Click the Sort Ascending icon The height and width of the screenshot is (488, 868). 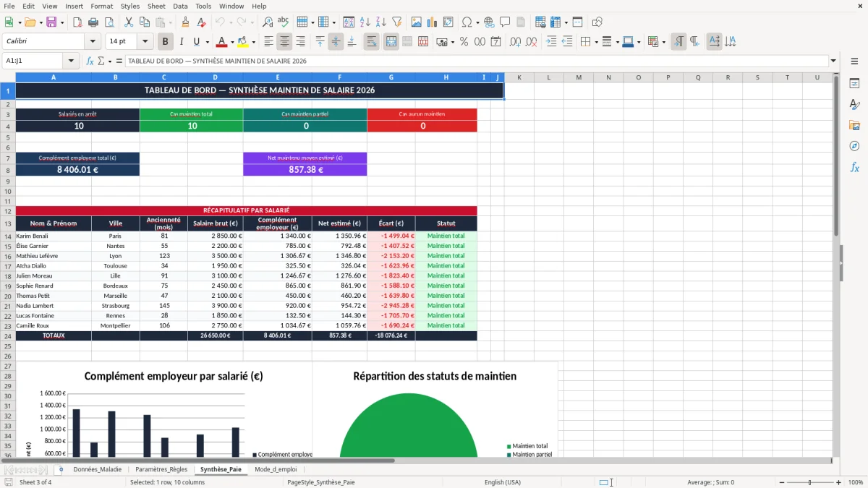pyautogui.click(x=365, y=22)
